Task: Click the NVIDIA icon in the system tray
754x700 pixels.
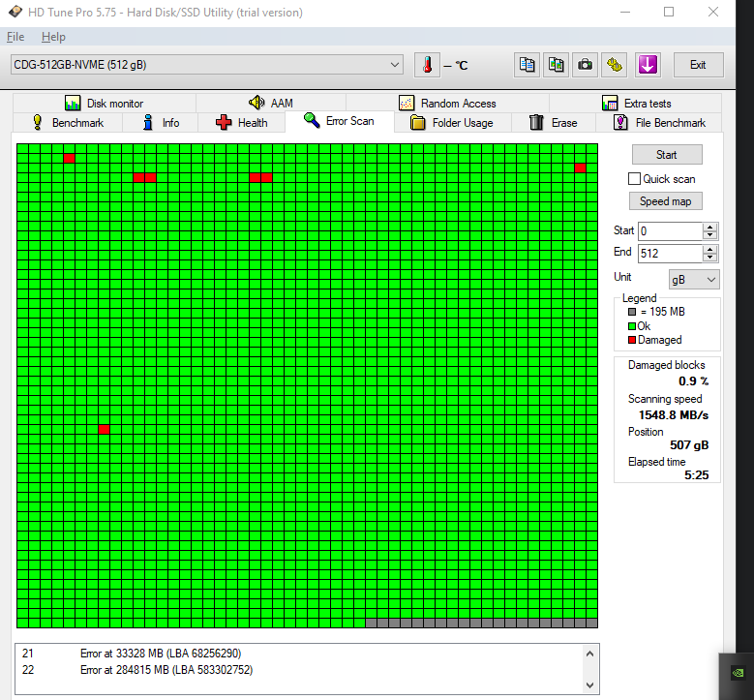Action: tap(738, 672)
